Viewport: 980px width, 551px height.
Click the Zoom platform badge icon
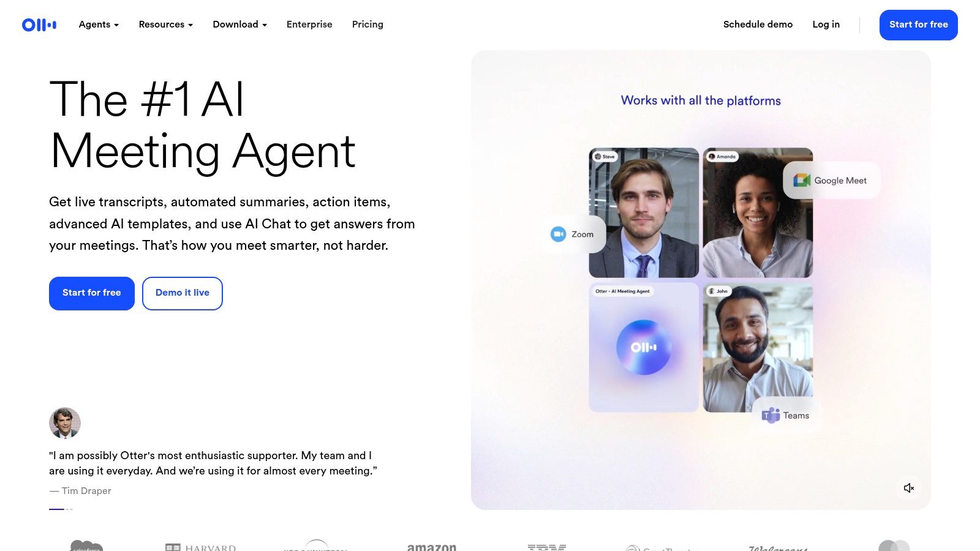point(558,234)
